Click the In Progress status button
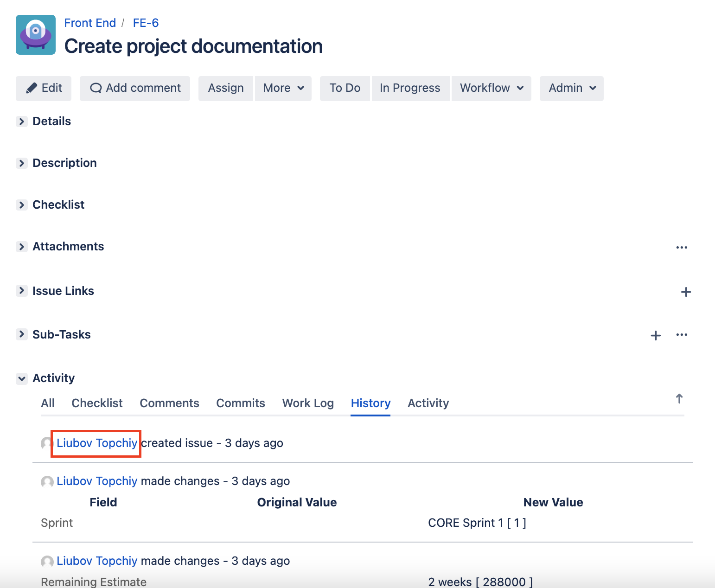Image resolution: width=715 pixels, height=588 pixels. click(x=410, y=88)
